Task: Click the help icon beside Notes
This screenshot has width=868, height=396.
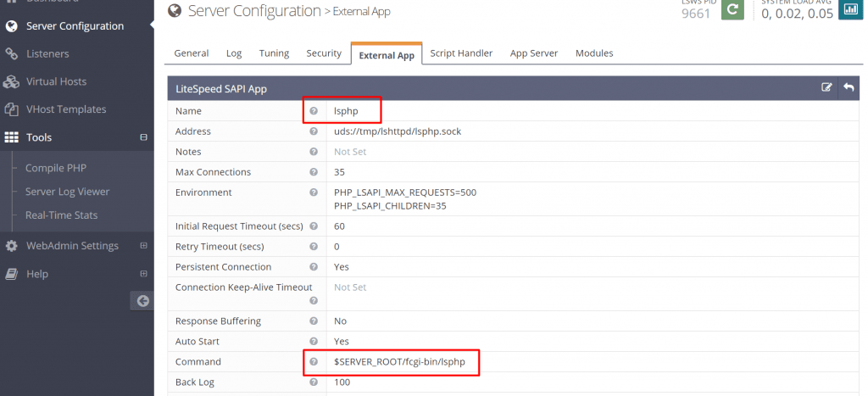Action: (314, 152)
